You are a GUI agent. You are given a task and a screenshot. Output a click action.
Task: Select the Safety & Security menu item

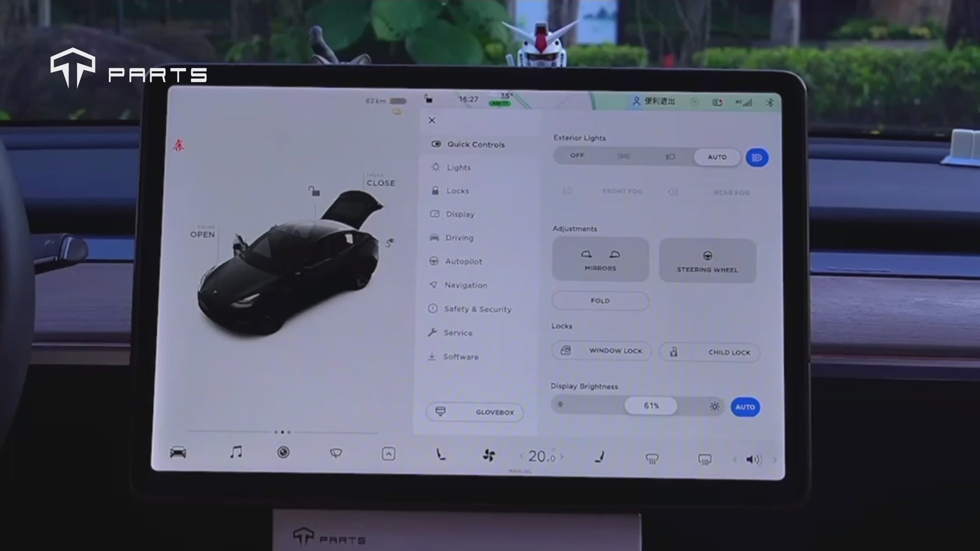(477, 309)
